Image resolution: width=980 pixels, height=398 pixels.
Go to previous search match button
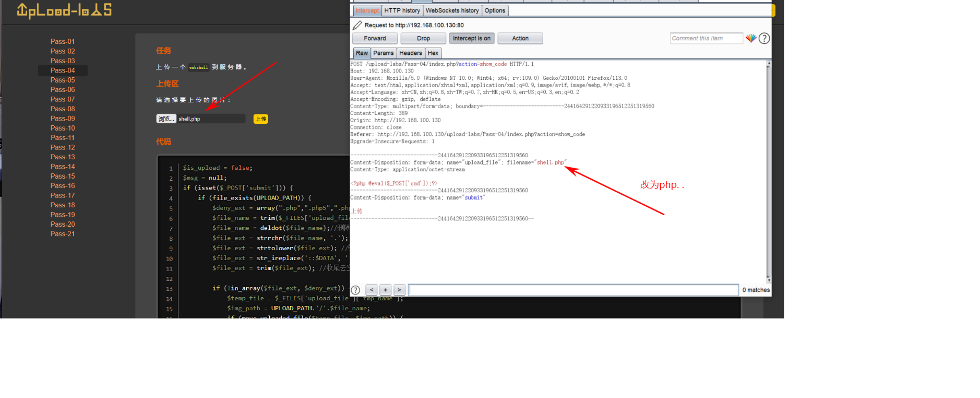pyautogui.click(x=372, y=290)
